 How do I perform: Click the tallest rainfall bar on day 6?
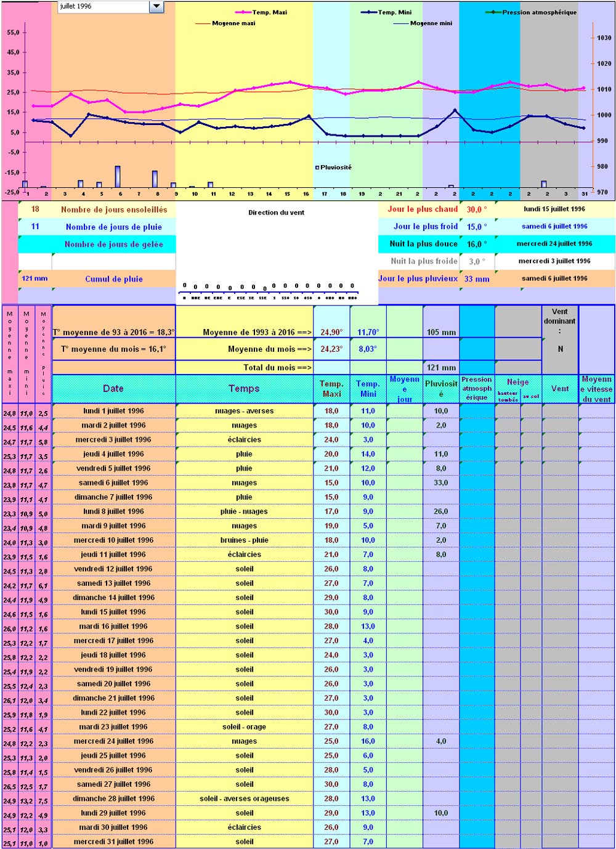118,177
